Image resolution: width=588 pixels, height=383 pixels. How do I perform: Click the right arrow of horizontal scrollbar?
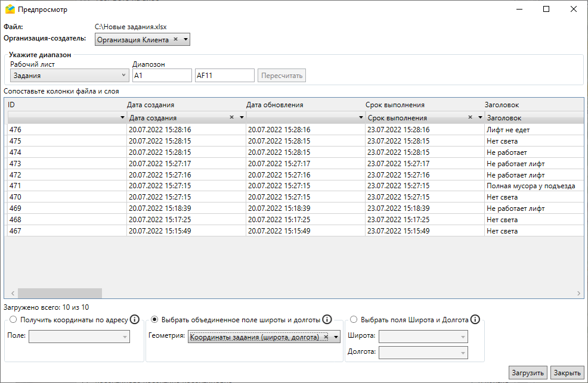[x=579, y=294]
